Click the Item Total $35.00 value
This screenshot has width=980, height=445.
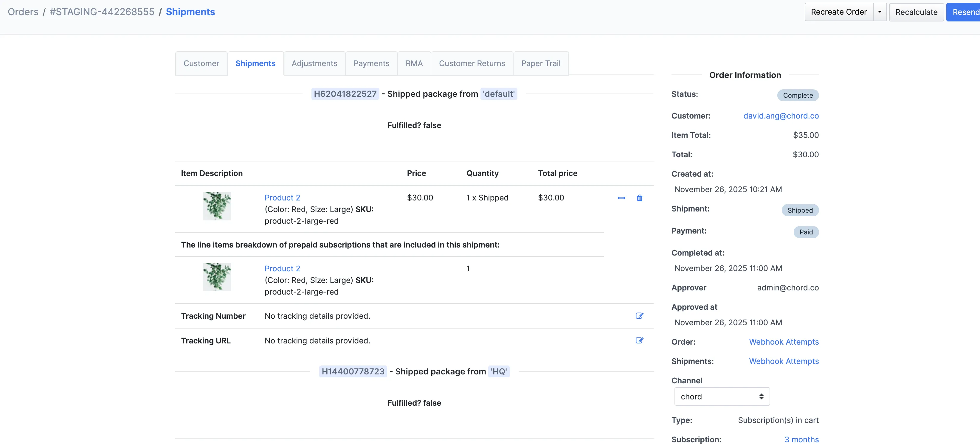[806, 135]
